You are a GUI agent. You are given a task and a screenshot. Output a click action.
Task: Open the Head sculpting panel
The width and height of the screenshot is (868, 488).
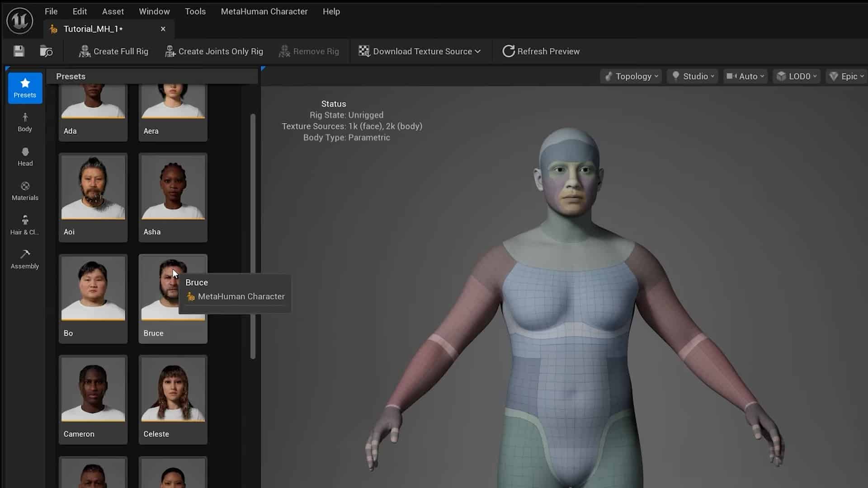pos(25,156)
